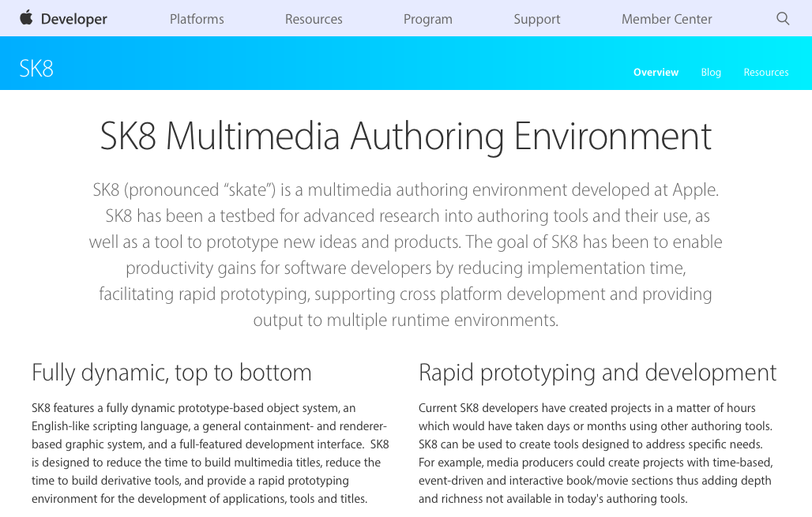Click the 'Rapid prototyping and development' heading

click(598, 373)
